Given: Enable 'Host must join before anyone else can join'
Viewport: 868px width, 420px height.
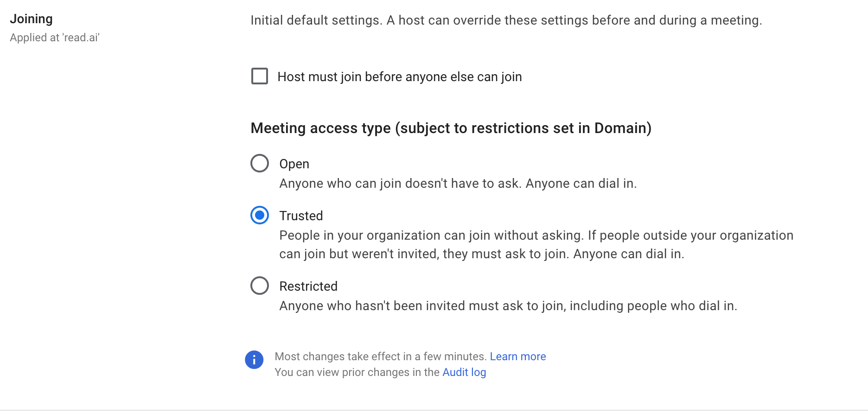Looking at the screenshot, I should point(259,76).
